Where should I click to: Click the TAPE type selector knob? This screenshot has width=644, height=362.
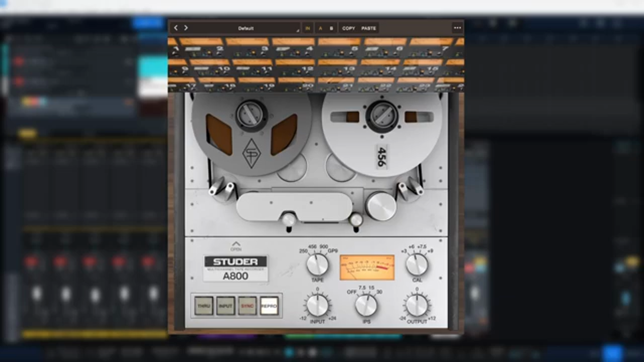[317, 264]
